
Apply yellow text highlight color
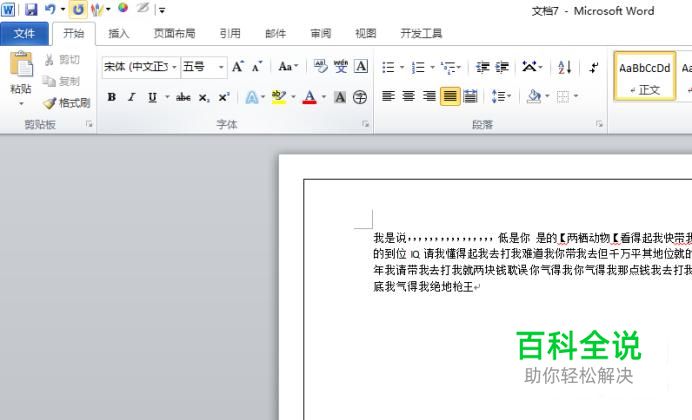(279, 97)
